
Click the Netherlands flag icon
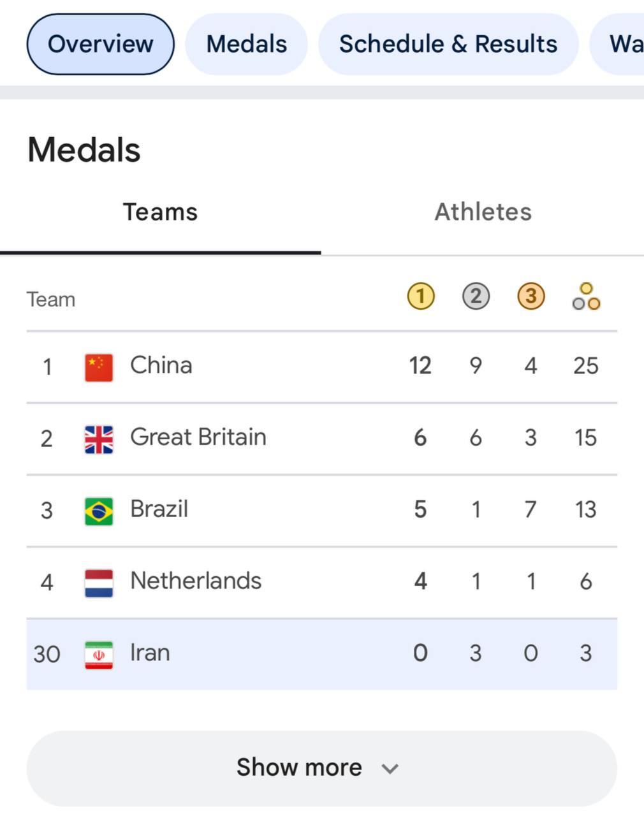coord(99,583)
